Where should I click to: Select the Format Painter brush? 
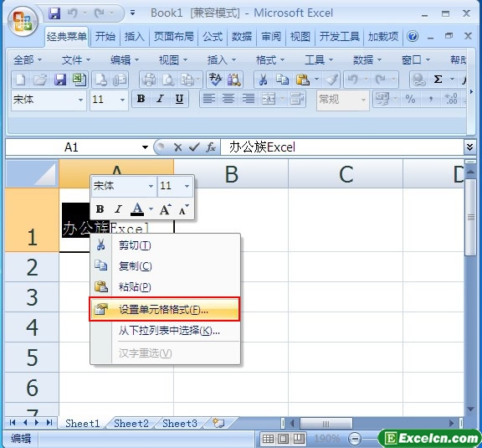point(331,80)
